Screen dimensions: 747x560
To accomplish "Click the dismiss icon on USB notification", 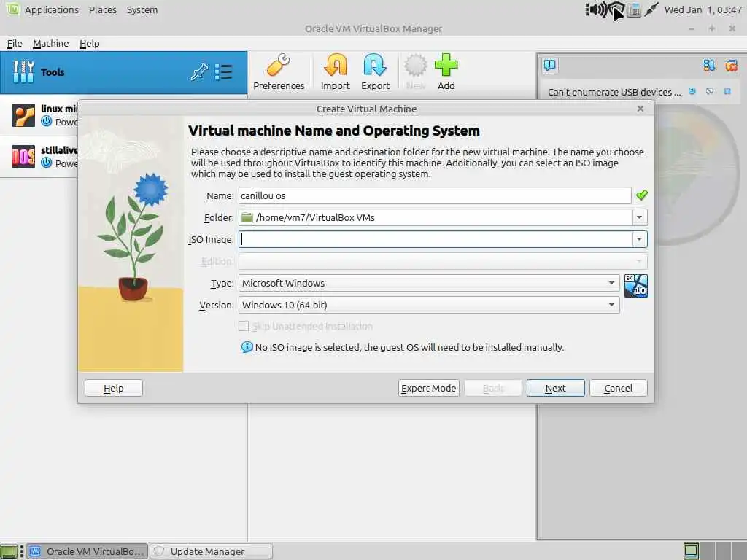I will click(710, 91).
